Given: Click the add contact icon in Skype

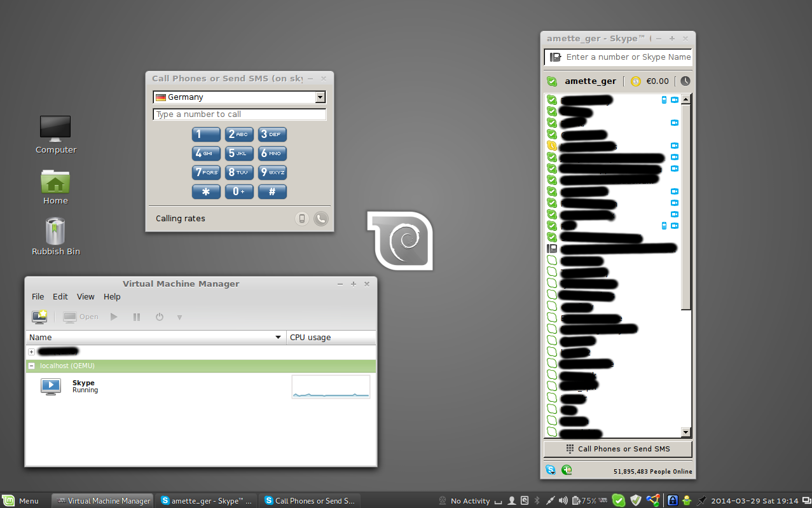Looking at the screenshot, I should (567, 470).
